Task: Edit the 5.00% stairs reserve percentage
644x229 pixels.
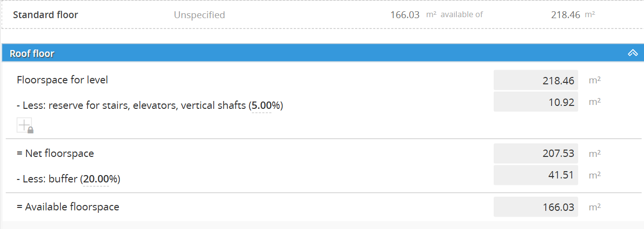Action: (x=261, y=105)
